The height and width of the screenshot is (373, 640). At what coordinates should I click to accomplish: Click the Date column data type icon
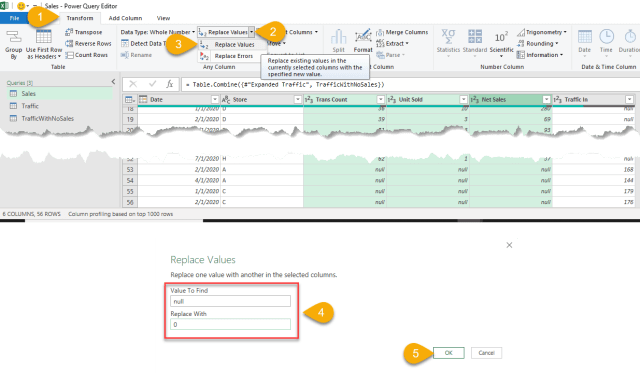click(143, 99)
